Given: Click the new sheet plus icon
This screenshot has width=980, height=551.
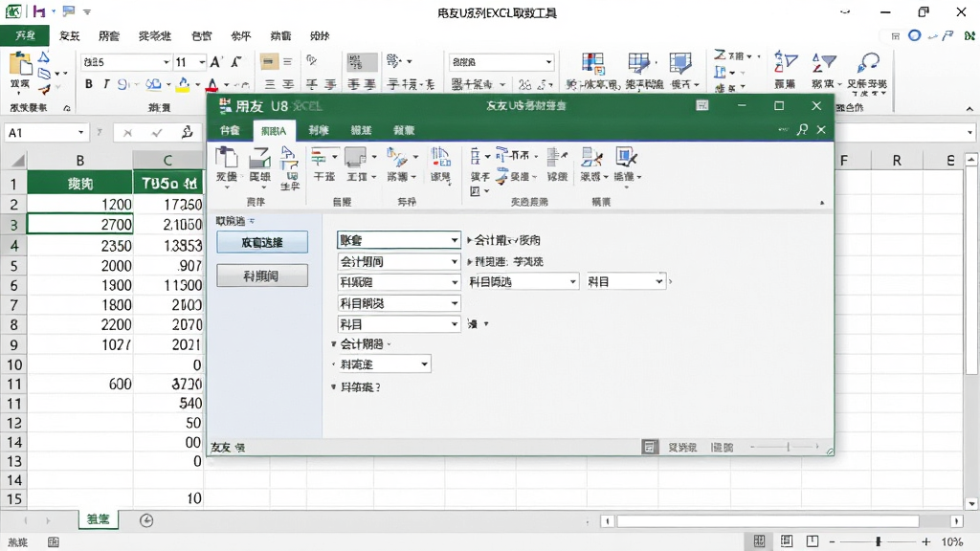Looking at the screenshot, I should click(x=146, y=520).
